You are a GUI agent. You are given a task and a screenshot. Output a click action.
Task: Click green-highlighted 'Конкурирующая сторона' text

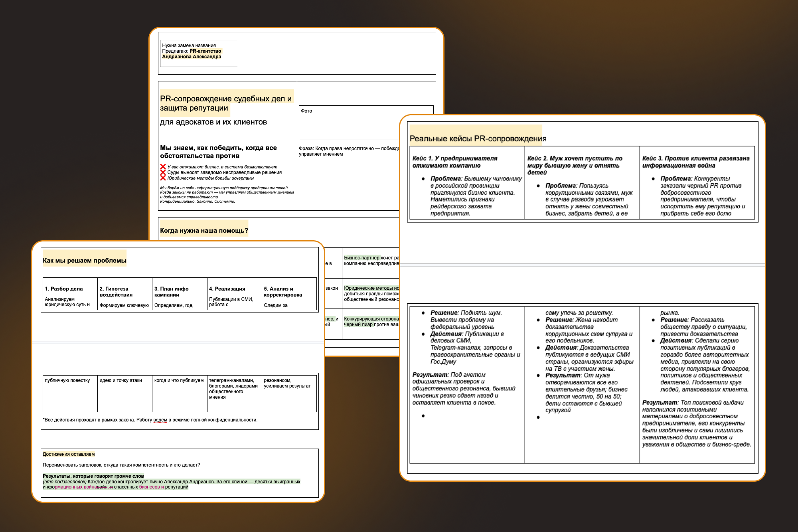371,319
